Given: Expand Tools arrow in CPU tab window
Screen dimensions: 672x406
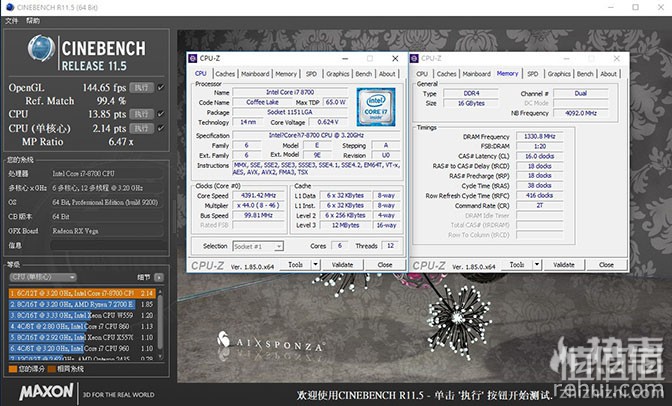Looking at the screenshot, I should pos(315,265).
